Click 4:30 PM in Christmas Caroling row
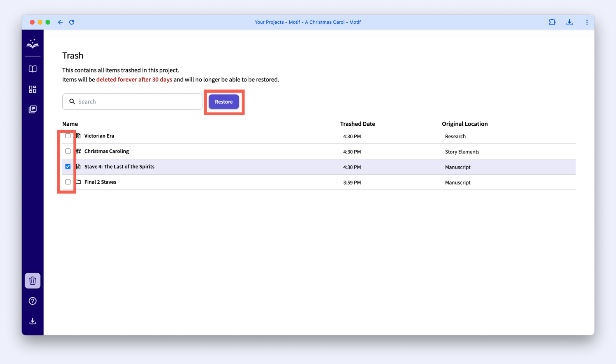Image resolution: width=616 pixels, height=364 pixels. (352, 152)
